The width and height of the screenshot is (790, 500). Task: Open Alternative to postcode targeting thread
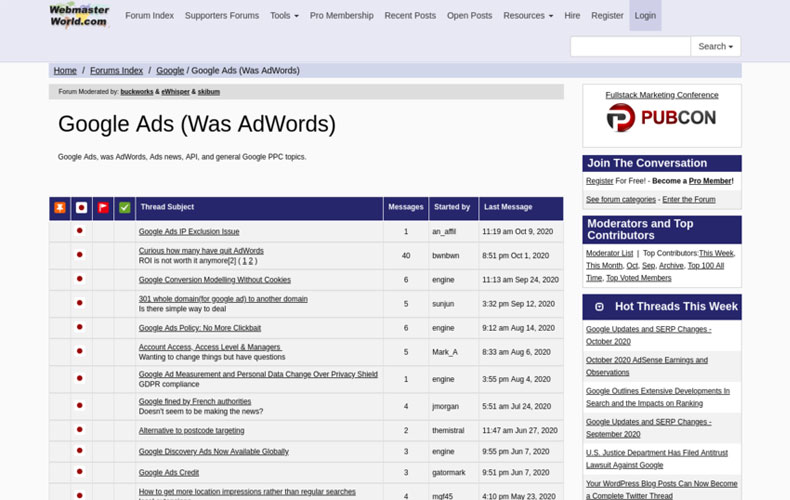(191, 430)
